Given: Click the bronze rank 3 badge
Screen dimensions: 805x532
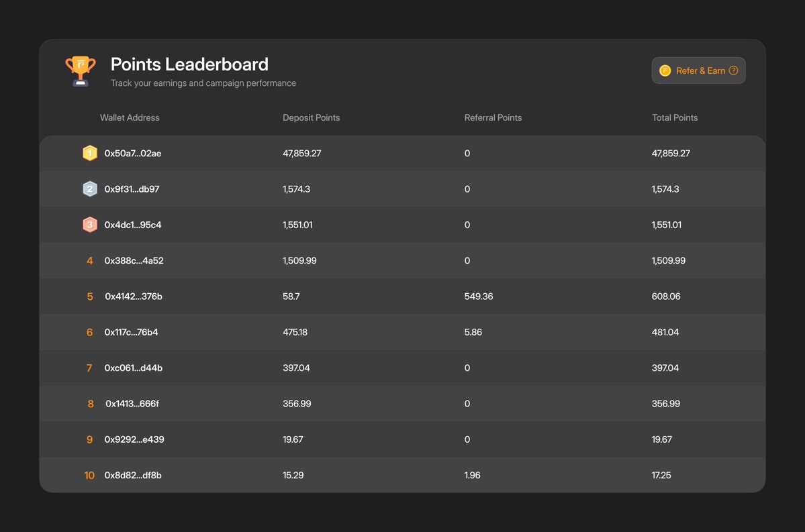Looking at the screenshot, I should pyautogui.click(x=90, y=225).
